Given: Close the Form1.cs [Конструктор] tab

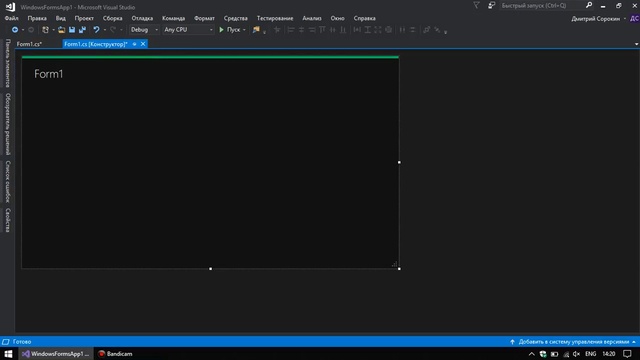Looking at the screenshot, I should (x=143, y=44).
